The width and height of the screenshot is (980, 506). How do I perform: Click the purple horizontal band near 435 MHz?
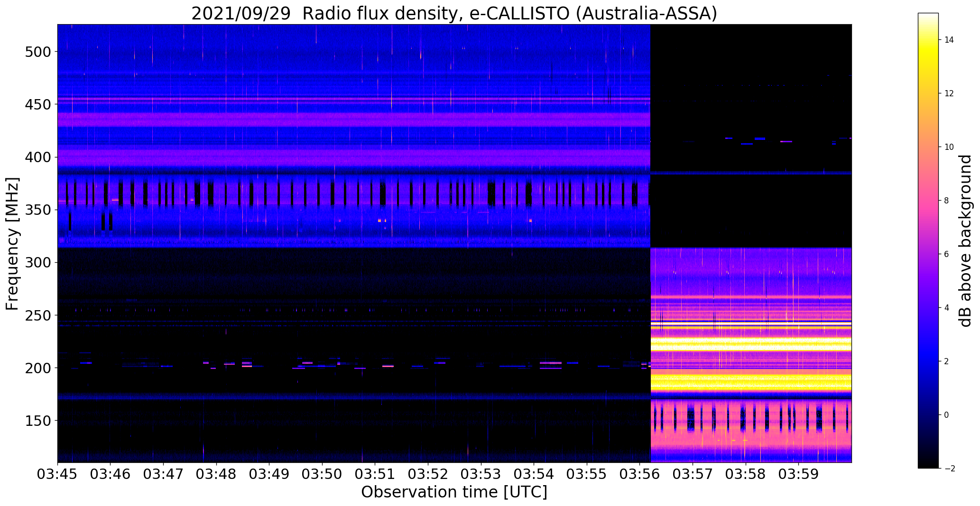pos(354,119)
